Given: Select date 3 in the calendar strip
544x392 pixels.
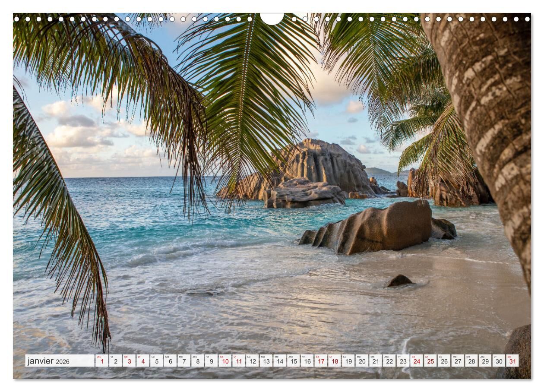Looking at the screenshot, I should click(x=129, y=361).
